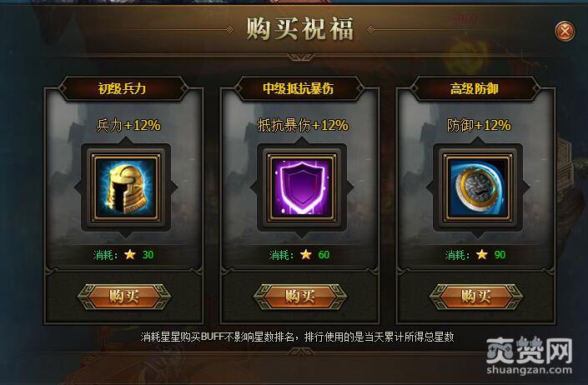Click the 防御+12% effect text
Image resolution: width=588 pixels, height=385 pixels.
[x=479, y=125]
